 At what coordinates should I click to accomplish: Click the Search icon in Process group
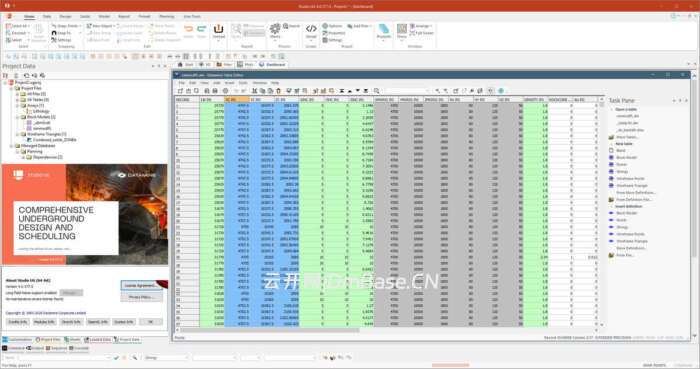[292, 26]
